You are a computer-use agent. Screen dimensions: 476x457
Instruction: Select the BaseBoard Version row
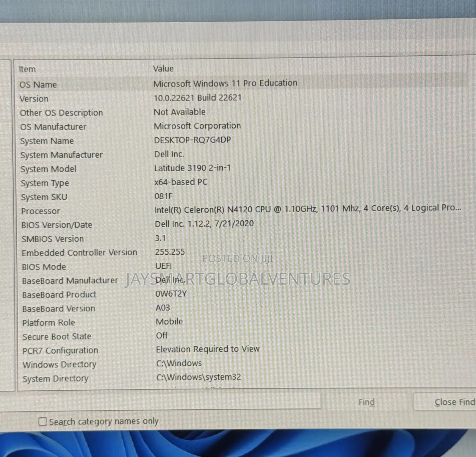click(x=242, y=309)
